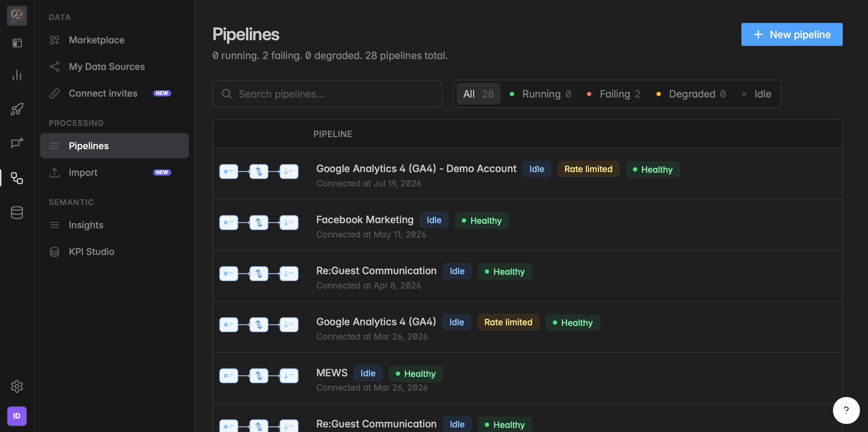This screenshot has height=432, width=868.
Task: Click the KPI Studio database icon
Action: pos(55,252)
